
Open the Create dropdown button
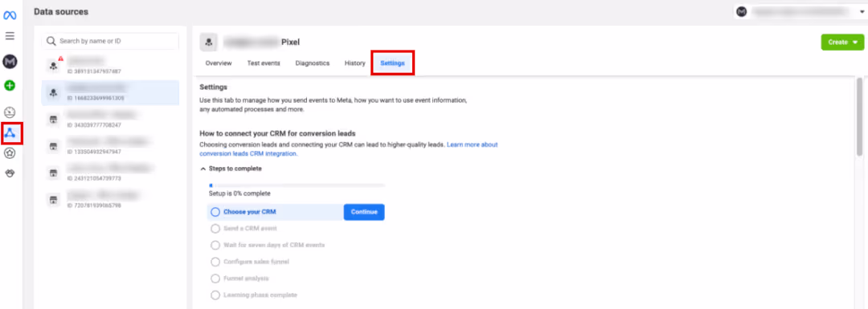click(842, 42)
